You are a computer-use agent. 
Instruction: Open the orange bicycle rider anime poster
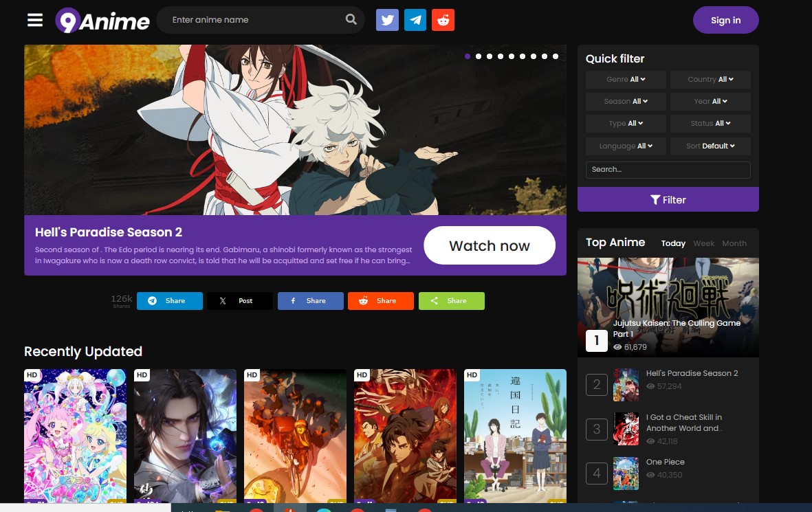click(x=295, y=436)
